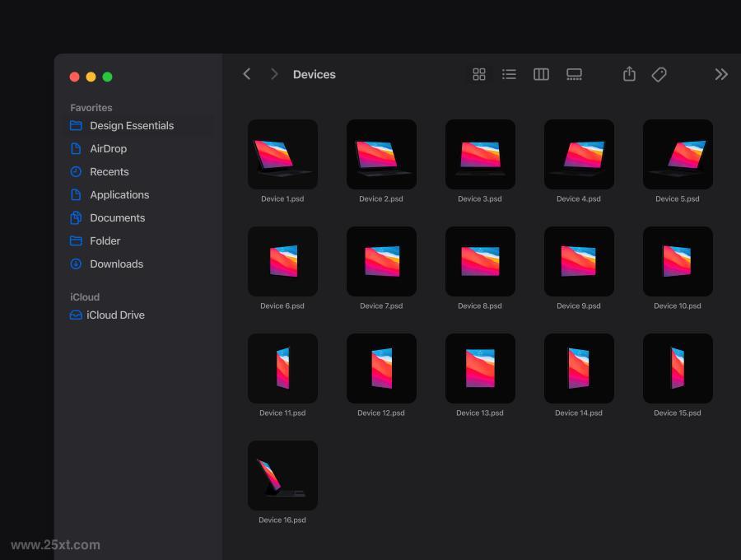The width and height of the screenshot is (741, 560).
Task: Switch to column view
Action: [541, 74]
